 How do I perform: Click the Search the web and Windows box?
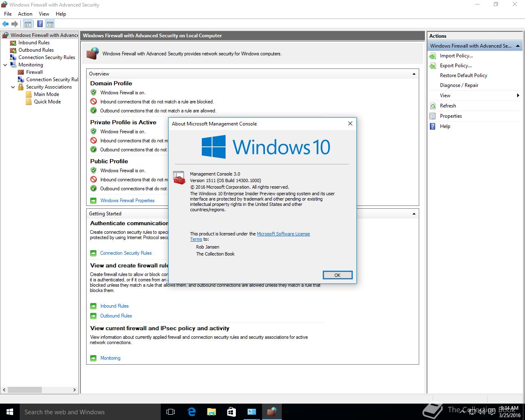[x=90, y=412]
